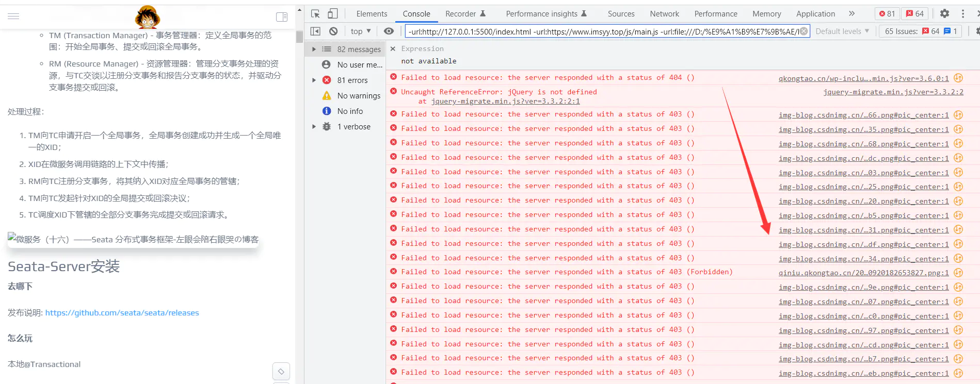Open the Default levels dropdown

[x=842, y=31]
